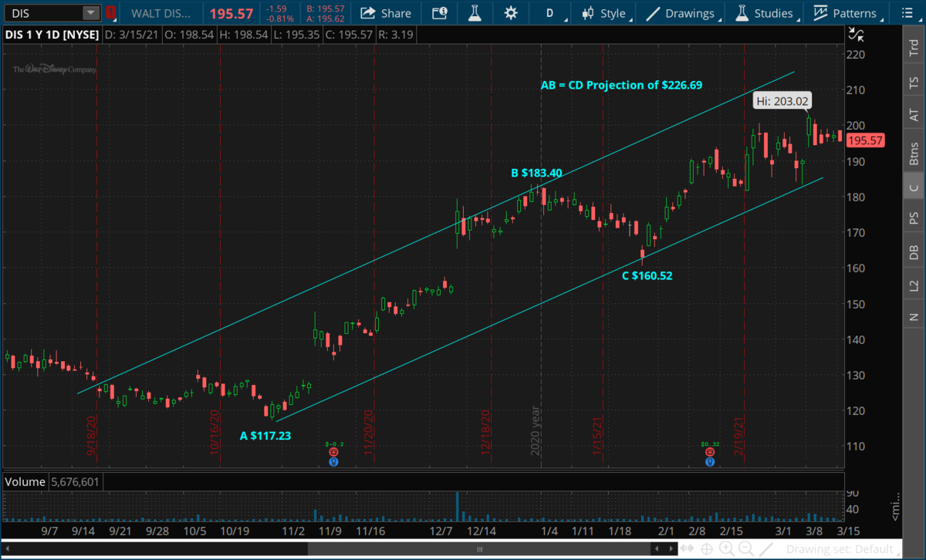Click the pan arrows icon in bottom bar
926x560 pixels.
[x=688, y=549]
